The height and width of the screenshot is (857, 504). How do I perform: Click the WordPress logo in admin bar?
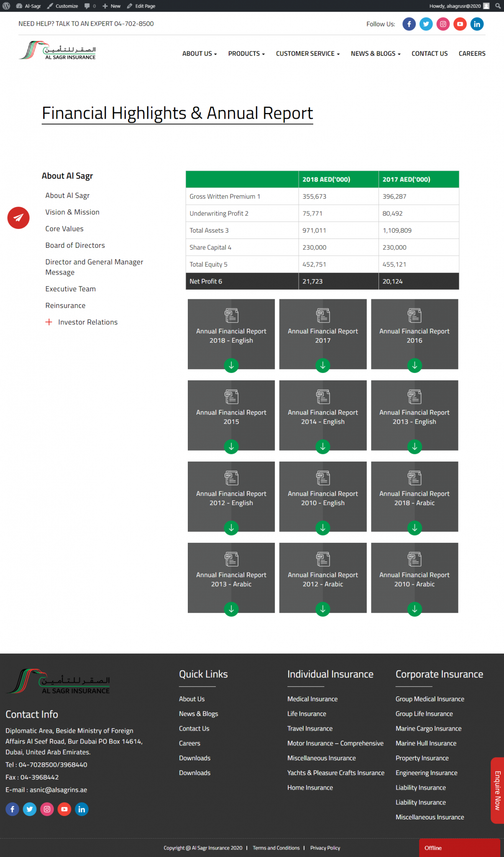pyautogui.click(x=6, y=6)
